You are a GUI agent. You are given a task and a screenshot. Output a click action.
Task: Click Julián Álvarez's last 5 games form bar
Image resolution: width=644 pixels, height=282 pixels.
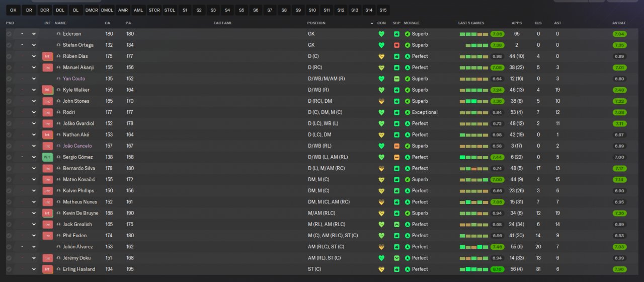pyautogui.click(x=473, y=247)
